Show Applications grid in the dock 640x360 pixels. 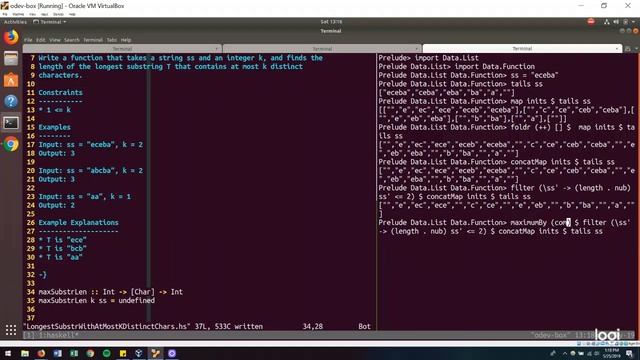(11, 330)
